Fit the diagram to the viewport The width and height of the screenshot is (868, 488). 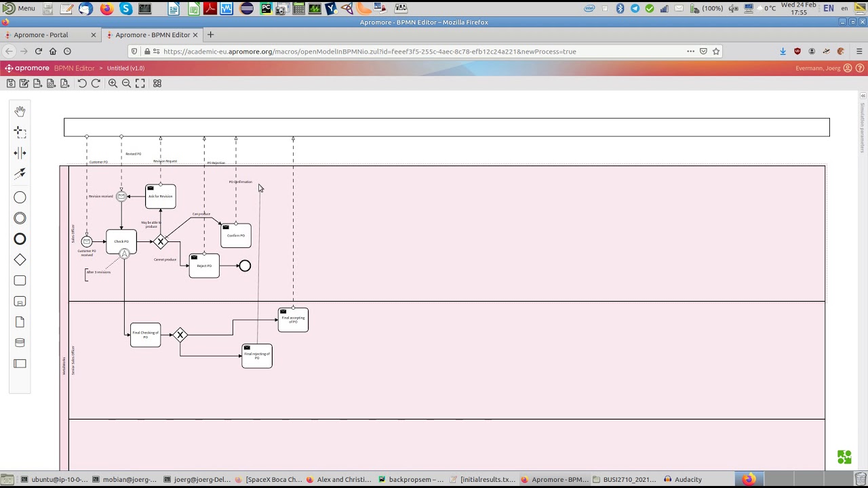pos(140,83)
